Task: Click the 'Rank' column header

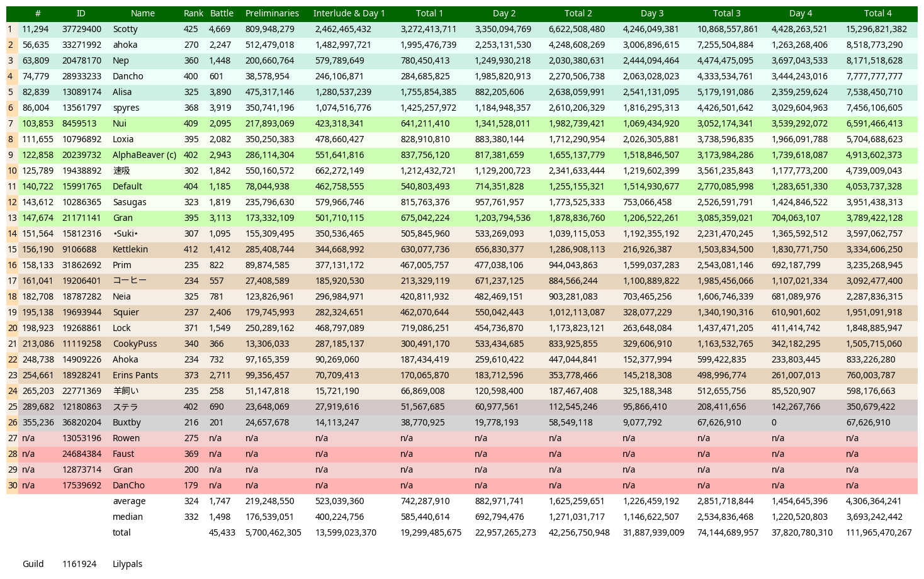Action: [x=193, y=13]
